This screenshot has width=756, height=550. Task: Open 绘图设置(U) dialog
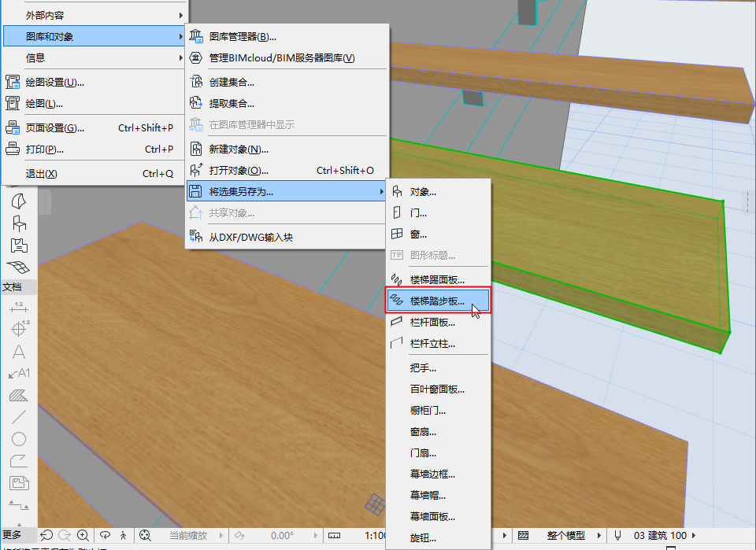(x=94, y=83)
